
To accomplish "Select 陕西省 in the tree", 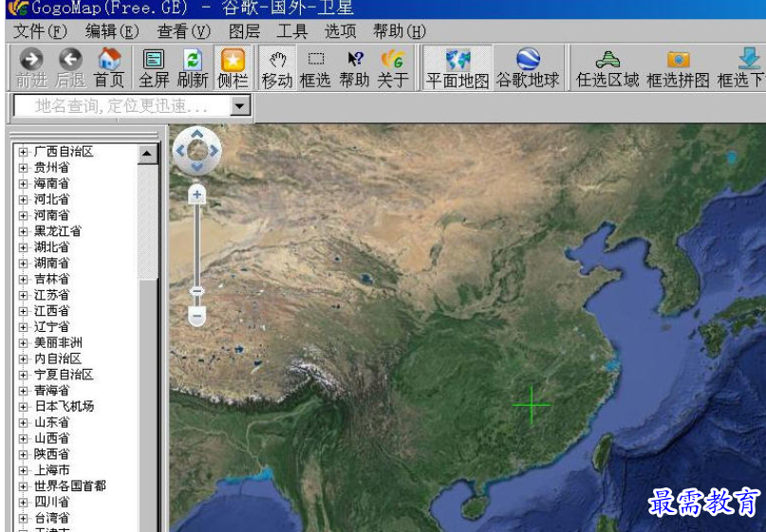I will click(51, 454).
